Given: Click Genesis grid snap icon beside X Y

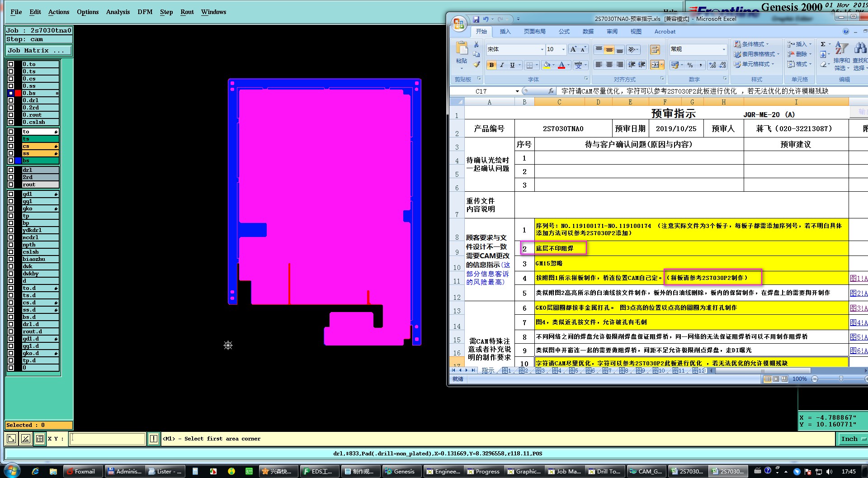Looking at the screenshot, I should coord(40,439).
